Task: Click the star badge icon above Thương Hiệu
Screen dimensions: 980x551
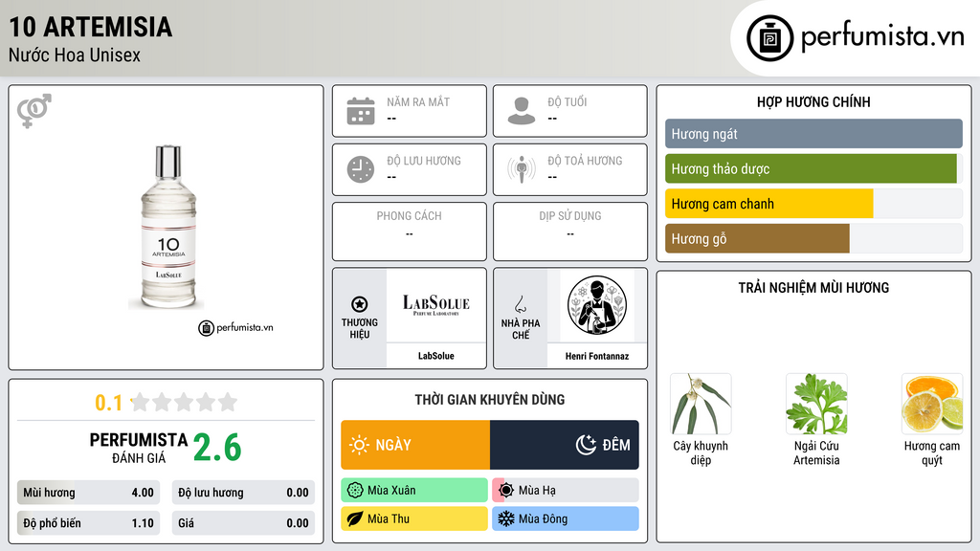Action: [x=360, y=304]
